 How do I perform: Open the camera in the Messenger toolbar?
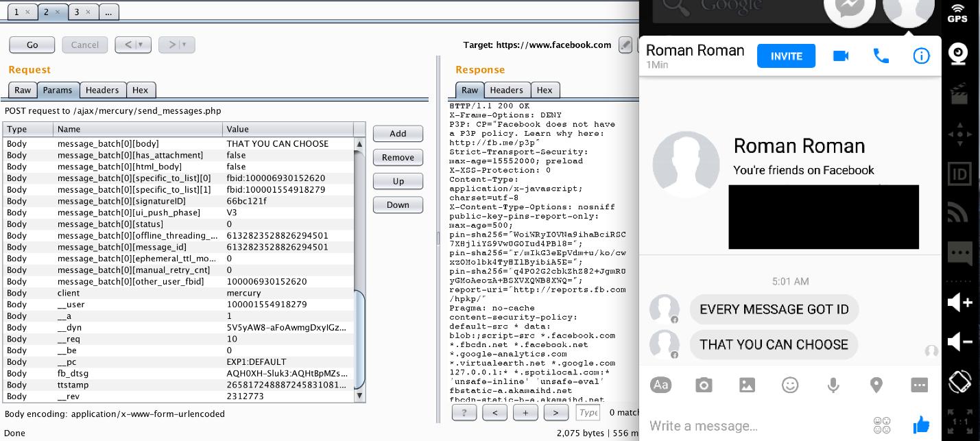[704, 385]
